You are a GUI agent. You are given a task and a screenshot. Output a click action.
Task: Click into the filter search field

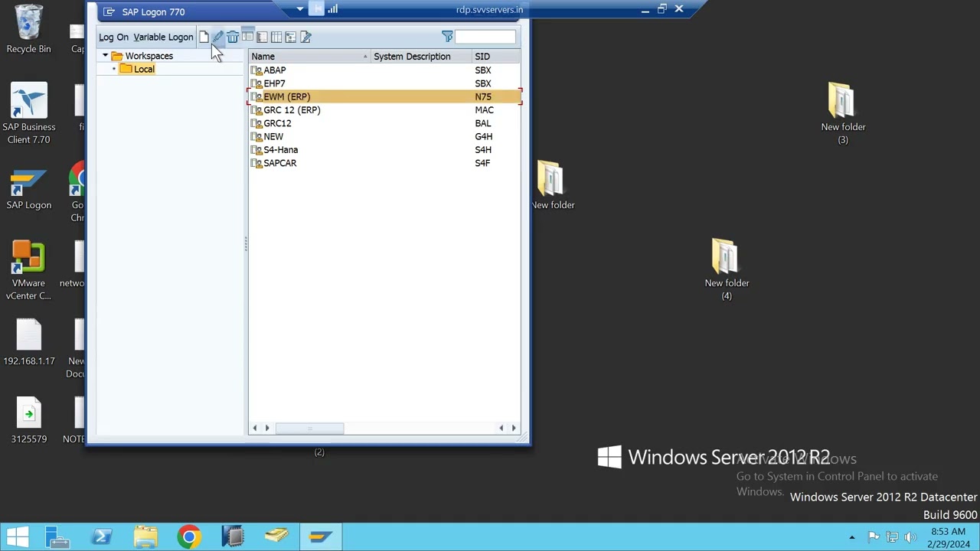coord(485,37)
